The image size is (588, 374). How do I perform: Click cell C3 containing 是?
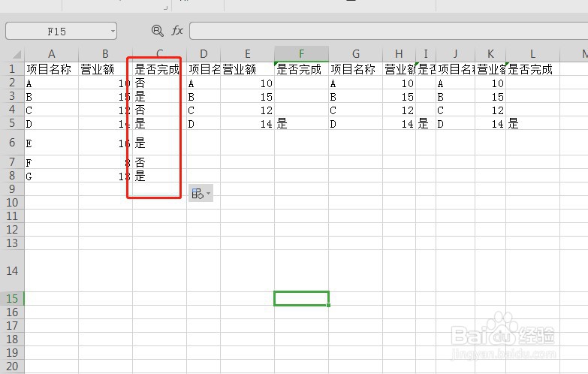tap(159, 96)
